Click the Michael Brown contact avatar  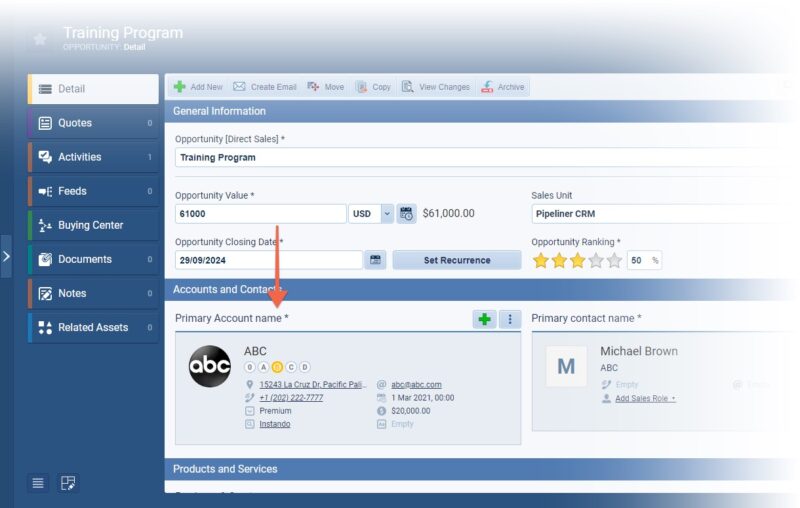566,366
